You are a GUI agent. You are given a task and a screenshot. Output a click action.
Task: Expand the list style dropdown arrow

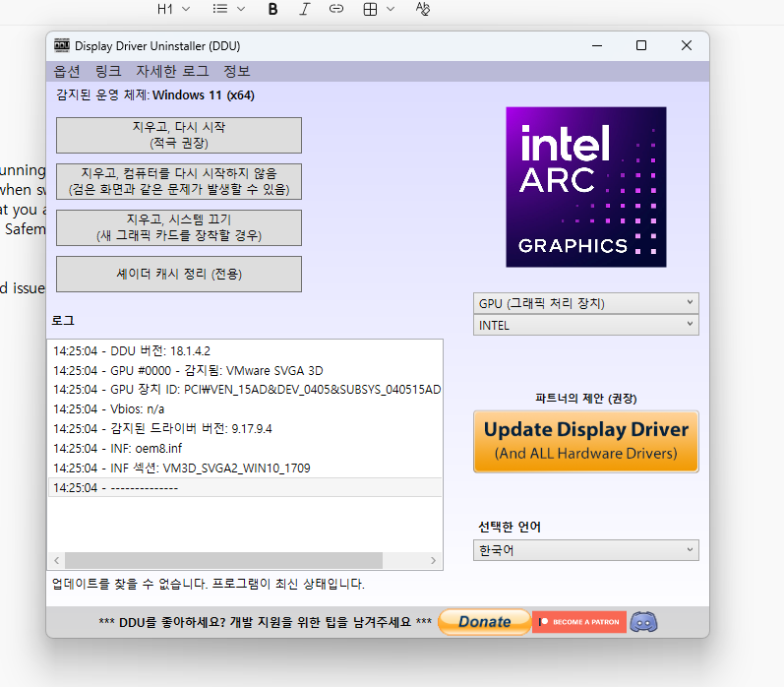click(240, 9)
